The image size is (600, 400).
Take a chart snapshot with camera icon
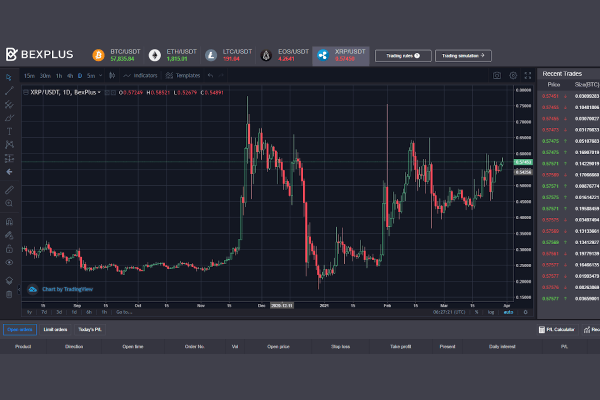click(497, 75)
